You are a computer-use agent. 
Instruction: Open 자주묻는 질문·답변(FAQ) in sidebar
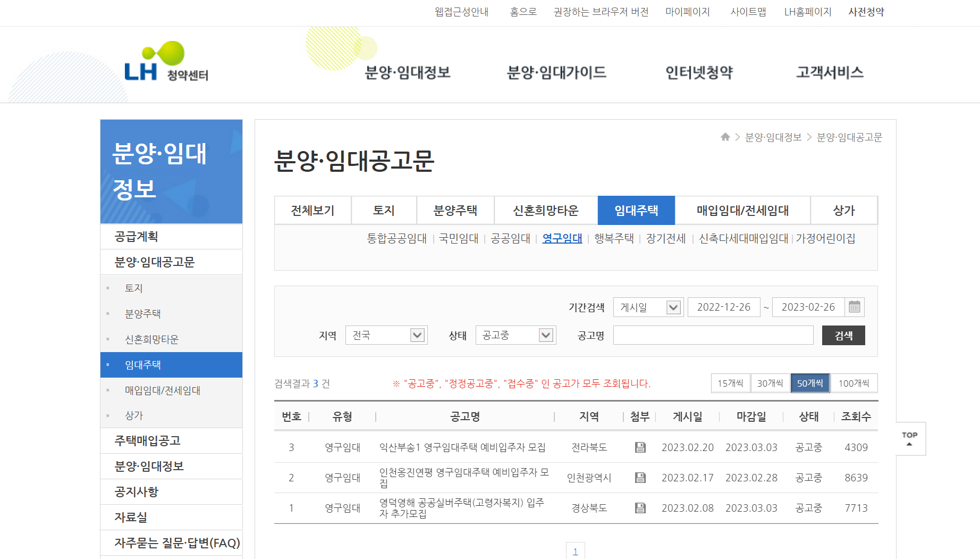coord(171,543)
